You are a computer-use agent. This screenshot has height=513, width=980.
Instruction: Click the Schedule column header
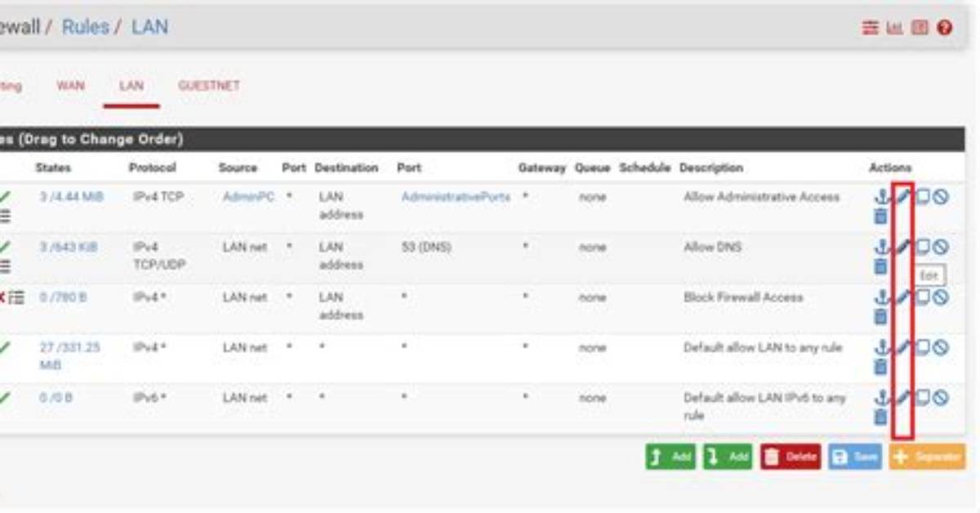pos(644,167)
